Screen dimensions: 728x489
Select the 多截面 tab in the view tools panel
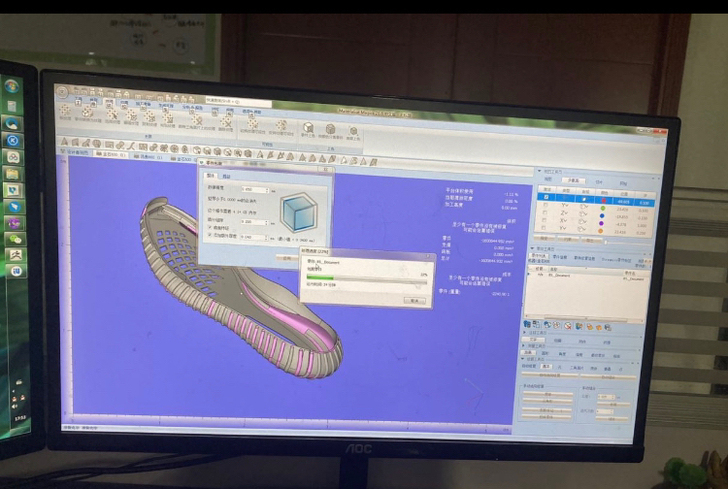[x=574, y=181]
